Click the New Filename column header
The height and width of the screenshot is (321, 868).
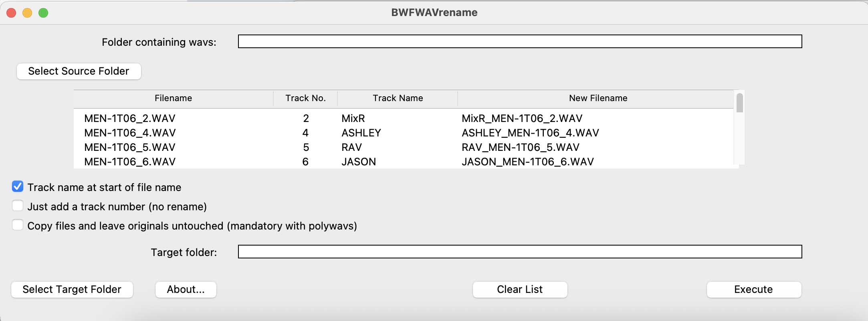pos(598,98)
